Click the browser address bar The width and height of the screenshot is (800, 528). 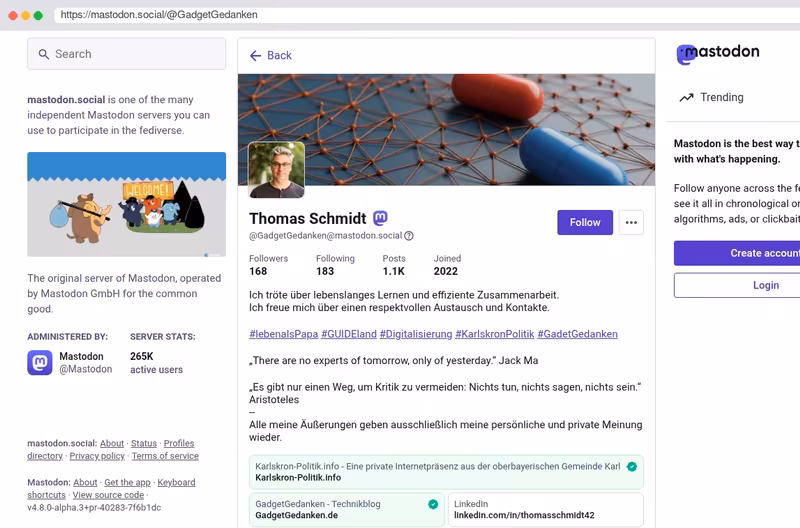(x=427, y=15)
